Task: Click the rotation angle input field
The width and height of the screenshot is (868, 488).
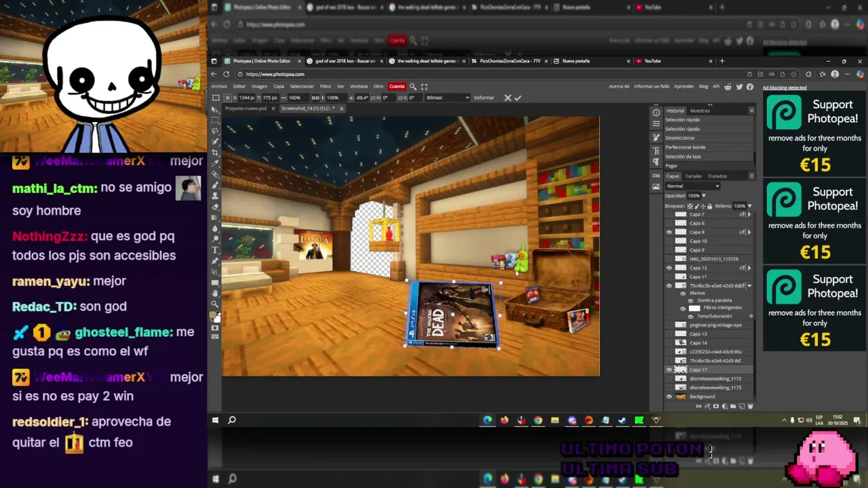Action: coord(362,98)
